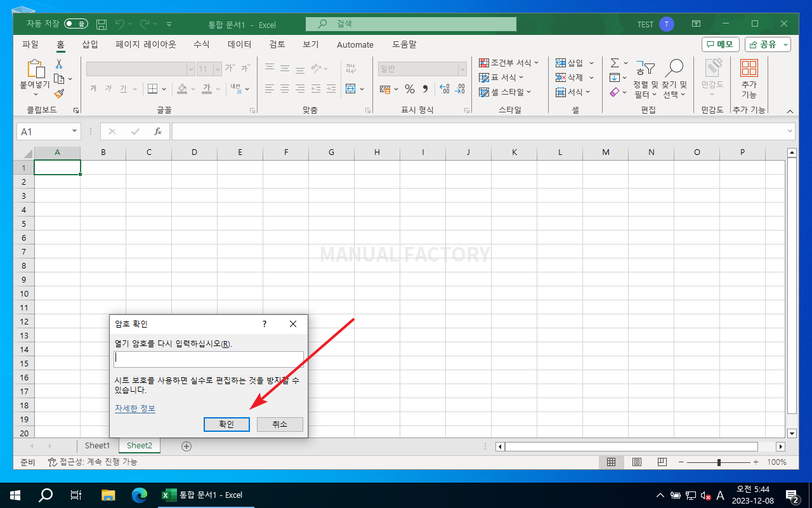
Task: Open the number format combo box
Action: [422, 69]
